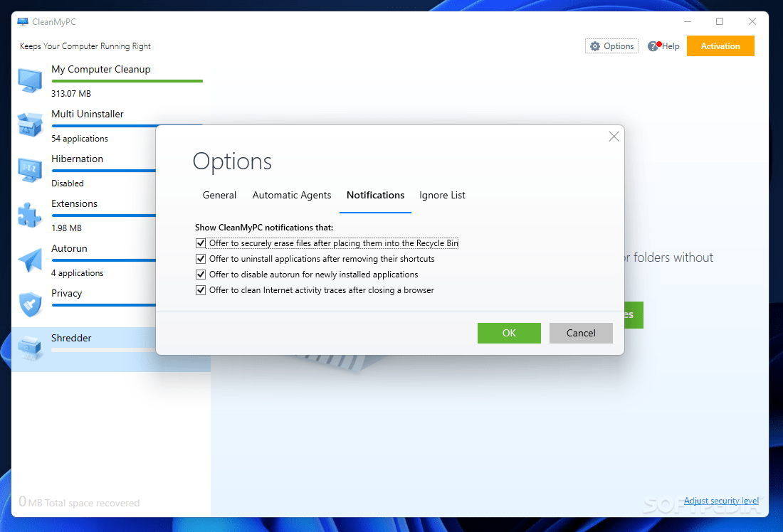Switch to the General tab
This screenshot has height=532, width=783.
219,195
